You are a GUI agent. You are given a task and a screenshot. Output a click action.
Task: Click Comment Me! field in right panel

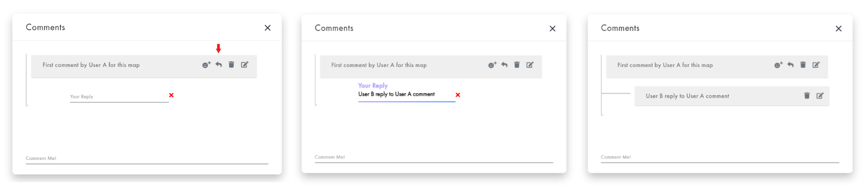pos(720,157)
